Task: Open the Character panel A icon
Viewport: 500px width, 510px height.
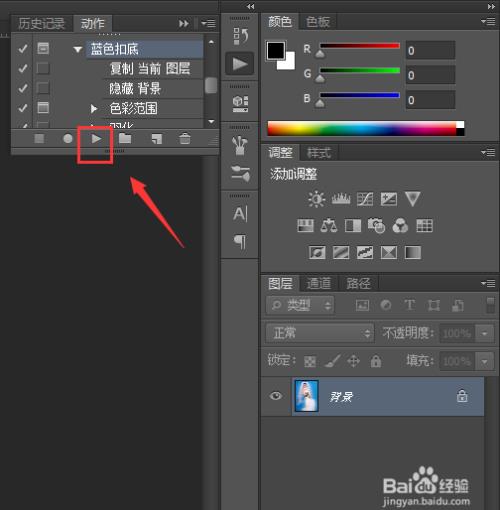Action: [240, 214]
